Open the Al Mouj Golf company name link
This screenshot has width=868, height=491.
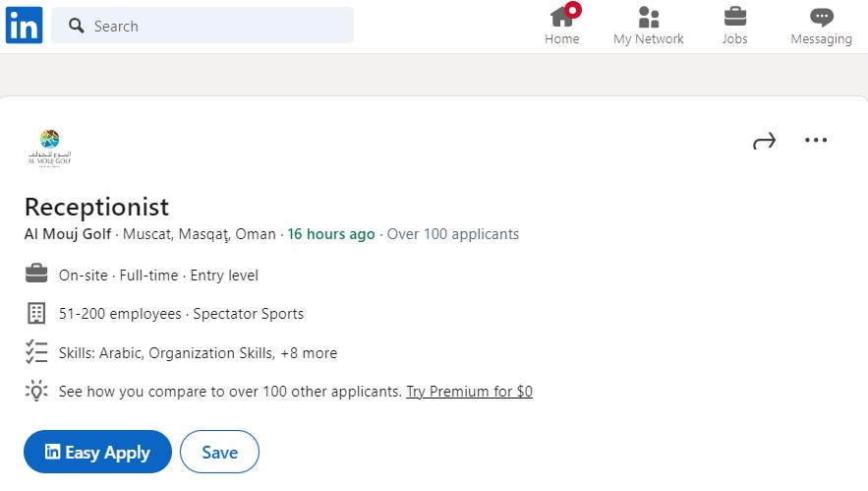pos(68,234)
